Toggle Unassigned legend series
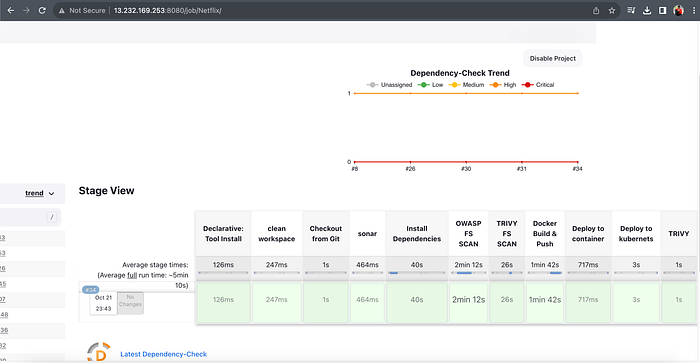700x363 pixels. pyautogui.click(x=389, y=85)
